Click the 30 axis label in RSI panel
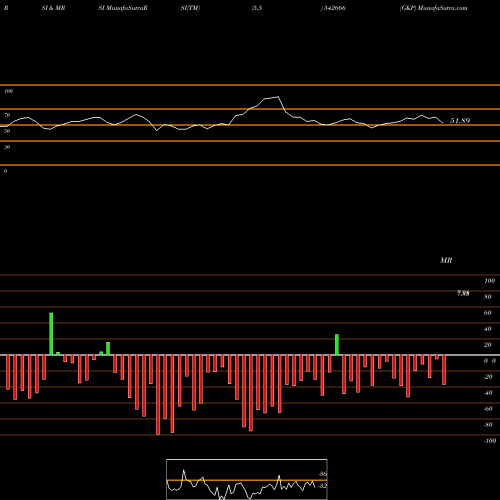This screenshot has width=500, height=500. tap(7, 147)
